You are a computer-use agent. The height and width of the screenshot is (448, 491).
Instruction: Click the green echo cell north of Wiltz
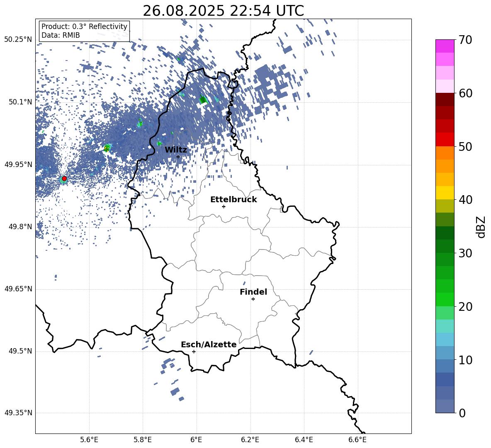pyautogui.click(x=204, y=100)
